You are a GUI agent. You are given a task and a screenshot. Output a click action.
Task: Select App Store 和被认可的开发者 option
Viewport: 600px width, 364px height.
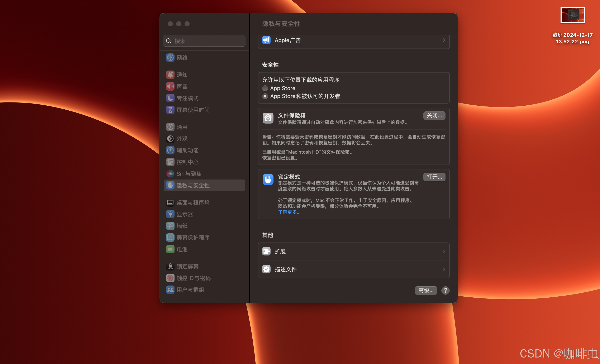tap(265, 96)
